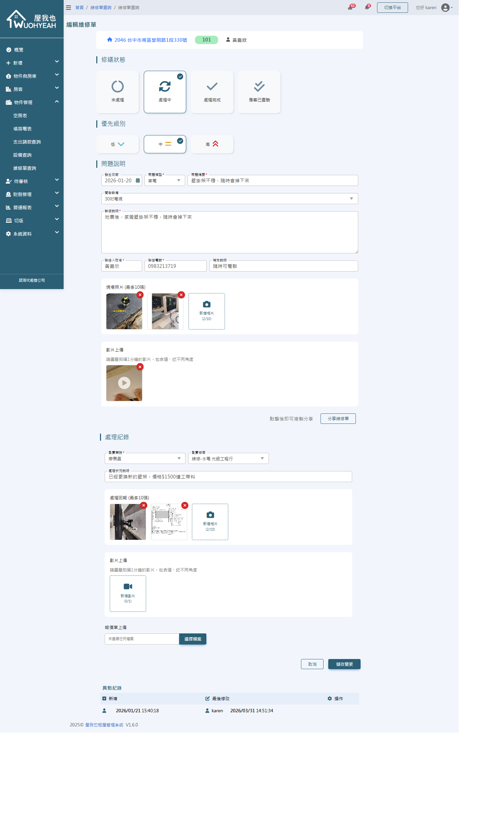This screenshot has width=504, height=814.
Task: Open the 問題類型 dropdown
Action: [x=165, y=181]
